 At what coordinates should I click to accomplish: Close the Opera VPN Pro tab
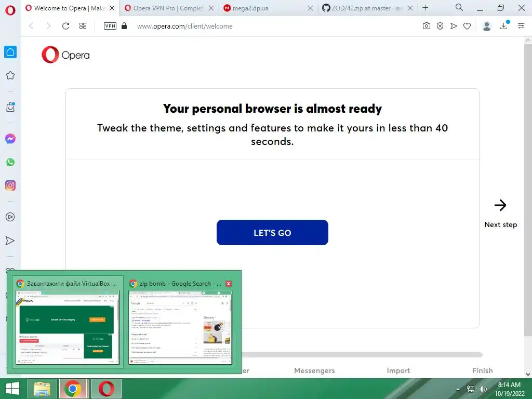211,8
